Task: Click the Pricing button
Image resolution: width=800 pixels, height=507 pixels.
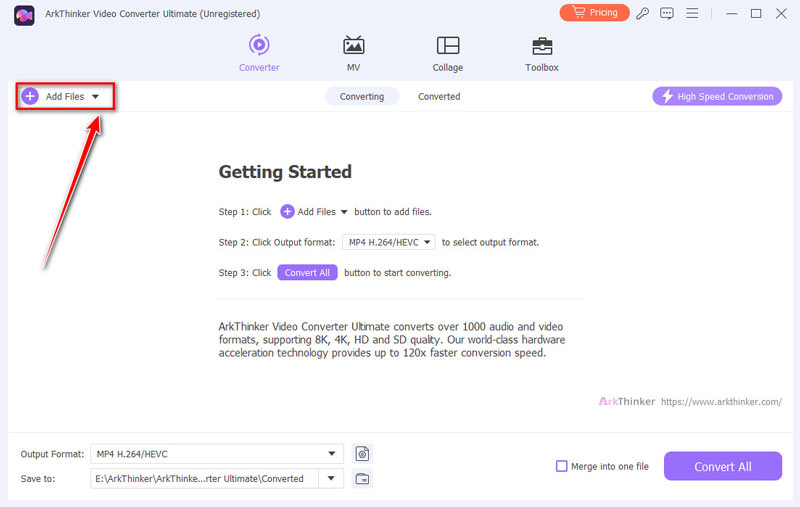Action: point(594,13)
